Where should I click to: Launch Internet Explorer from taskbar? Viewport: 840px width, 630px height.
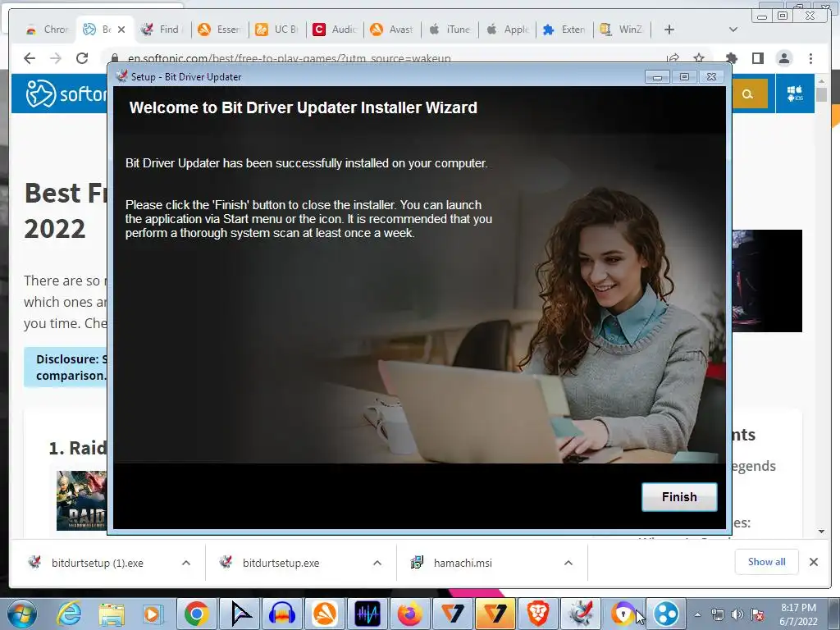click(x=70, y=614)
